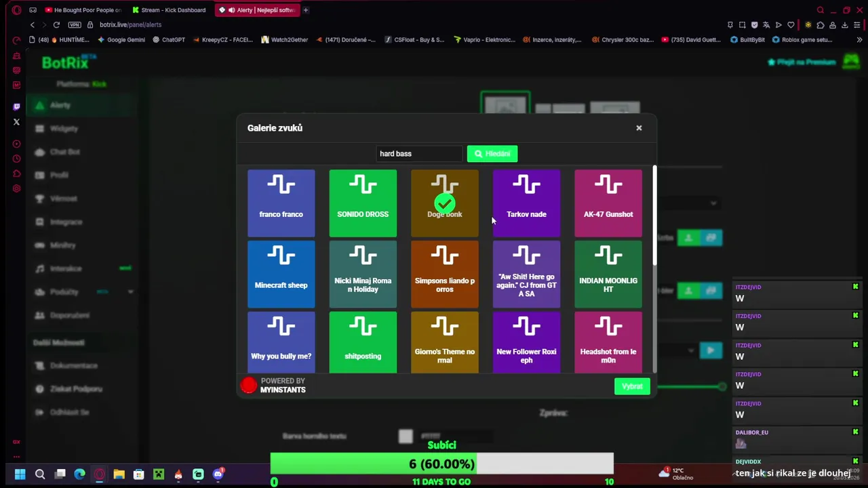
Task: Select the 'INDIAN MOONLIGHT' sound tile
Action: (608, 274)
